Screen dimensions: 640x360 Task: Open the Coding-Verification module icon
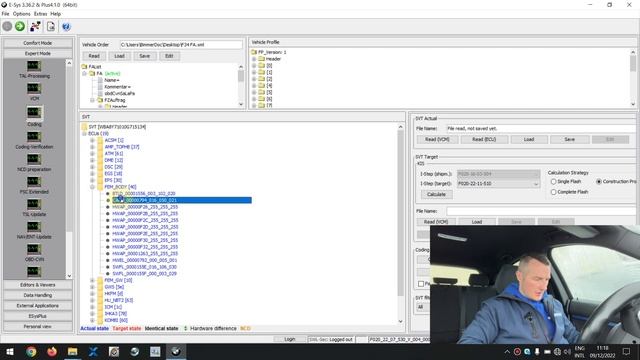34,136
